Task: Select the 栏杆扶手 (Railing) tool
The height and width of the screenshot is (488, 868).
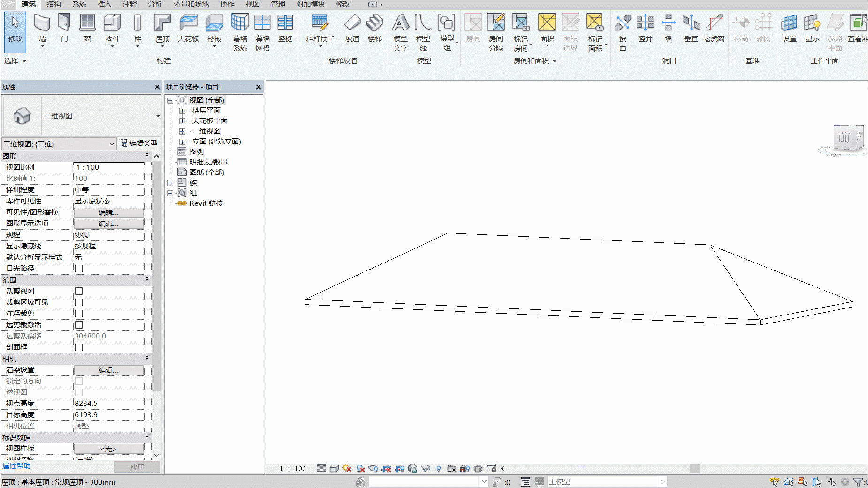Action: point(320,29)
